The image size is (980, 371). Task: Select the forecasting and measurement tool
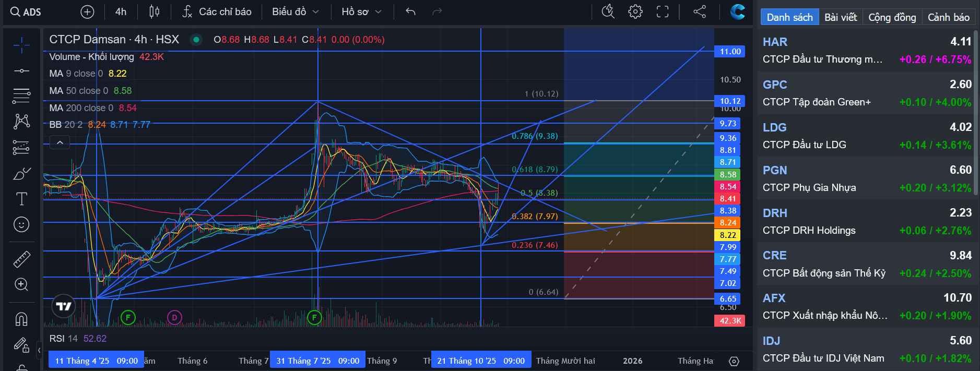click(x=21, y=148)
